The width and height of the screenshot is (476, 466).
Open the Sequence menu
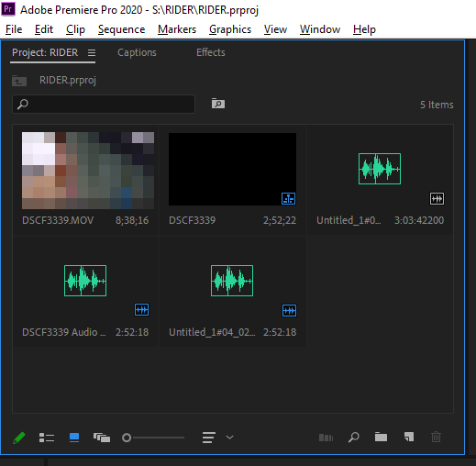pyautogui.click(x=121, y=29)
